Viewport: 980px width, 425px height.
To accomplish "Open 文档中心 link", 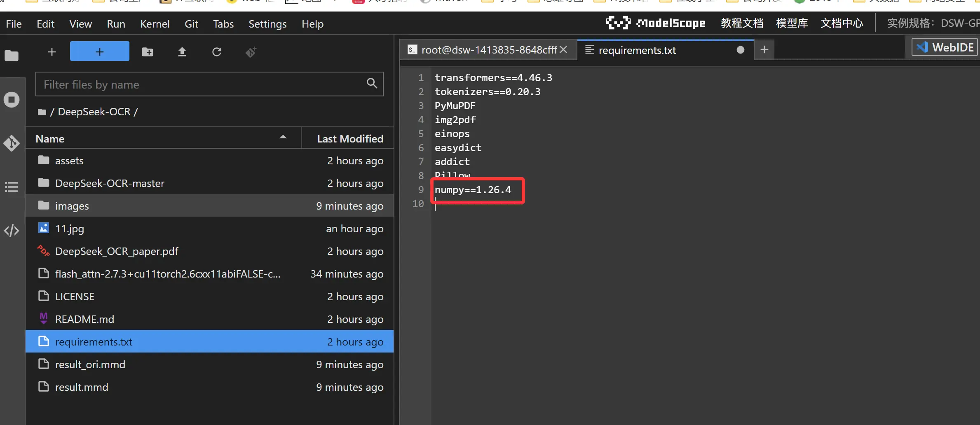I will click(x=842, y=23).
